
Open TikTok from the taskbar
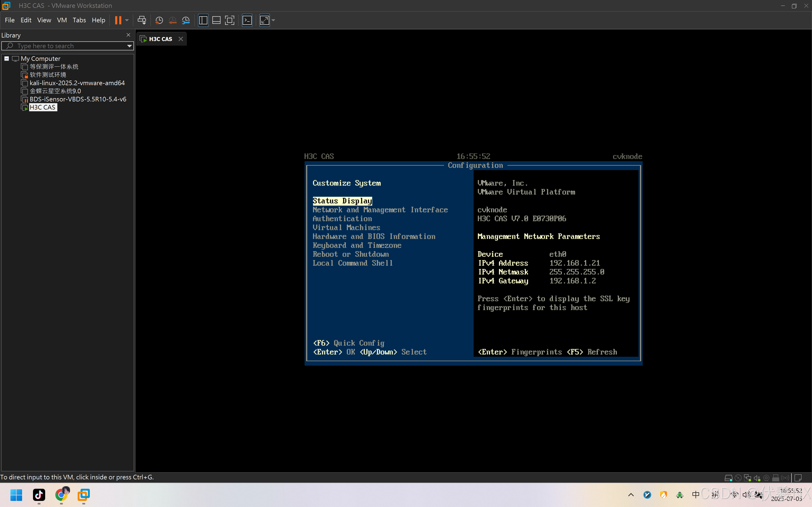coord(39,495)
